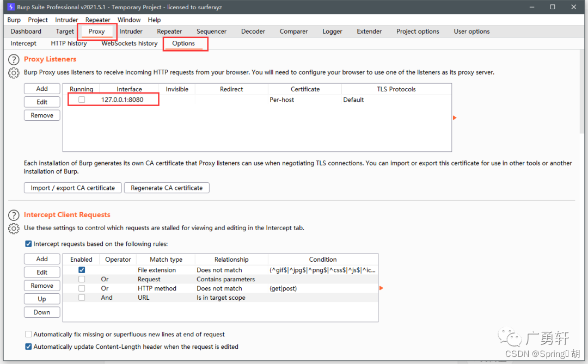Click the Burp Suite lightning logo icon
This screenshot has width=588, height=364.
click(11, 7)
